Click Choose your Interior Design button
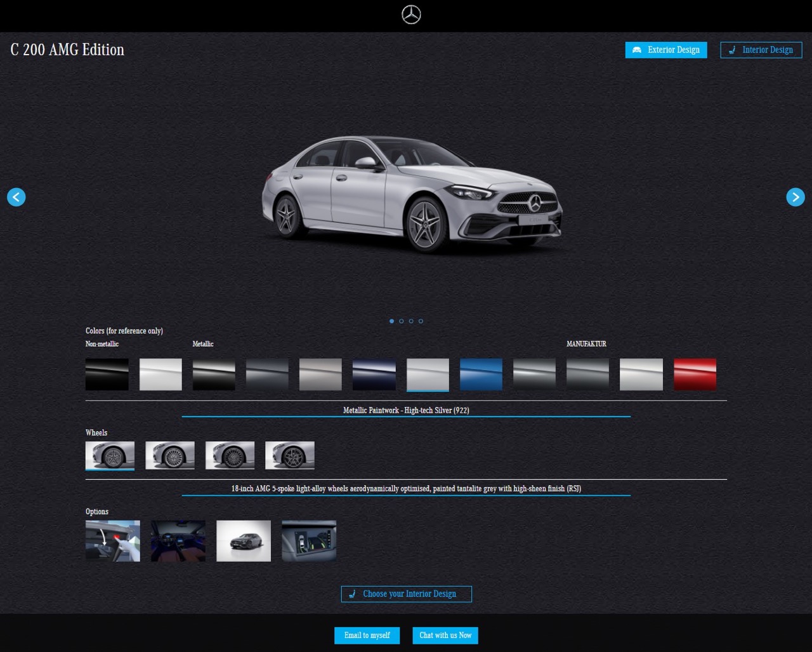The height and width of the screenshot is (652, 812). coord(406,594)
